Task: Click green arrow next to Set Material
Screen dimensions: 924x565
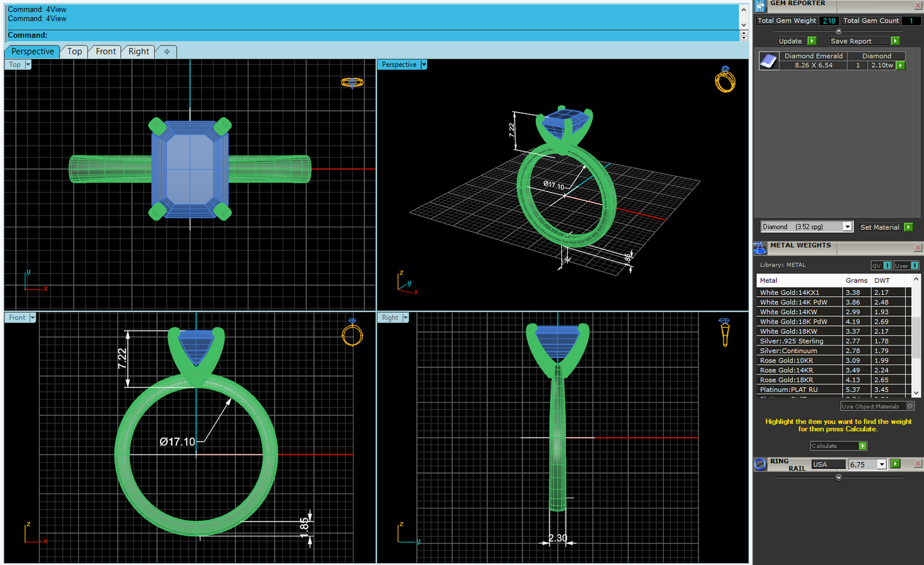Action: tap(909, 227)
